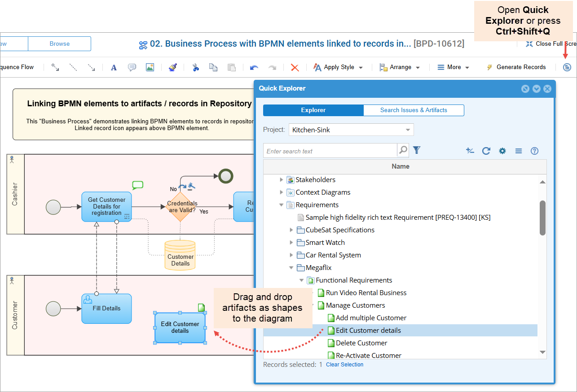Refresh the Quick Explorer tree
This screenshot has width=577, height=392.
tap(486, 151)
